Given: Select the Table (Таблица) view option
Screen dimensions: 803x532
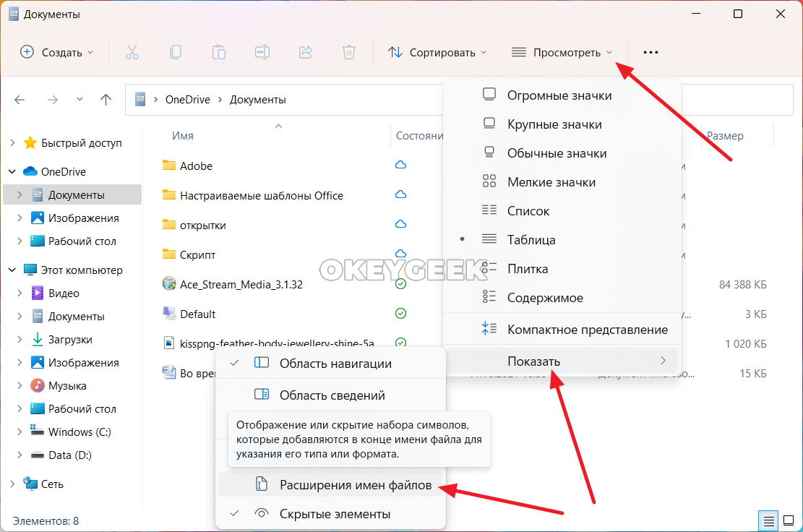Looking at the screenshot, I should coord(562,240).
